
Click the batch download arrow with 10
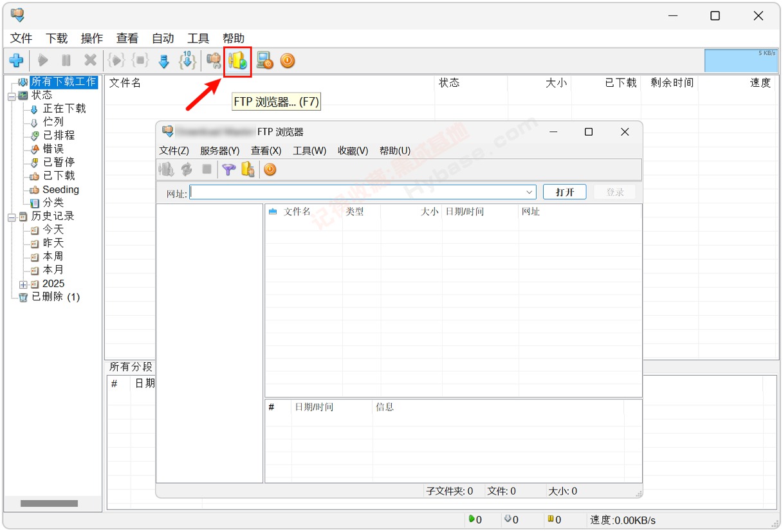[x=187, y=60]
